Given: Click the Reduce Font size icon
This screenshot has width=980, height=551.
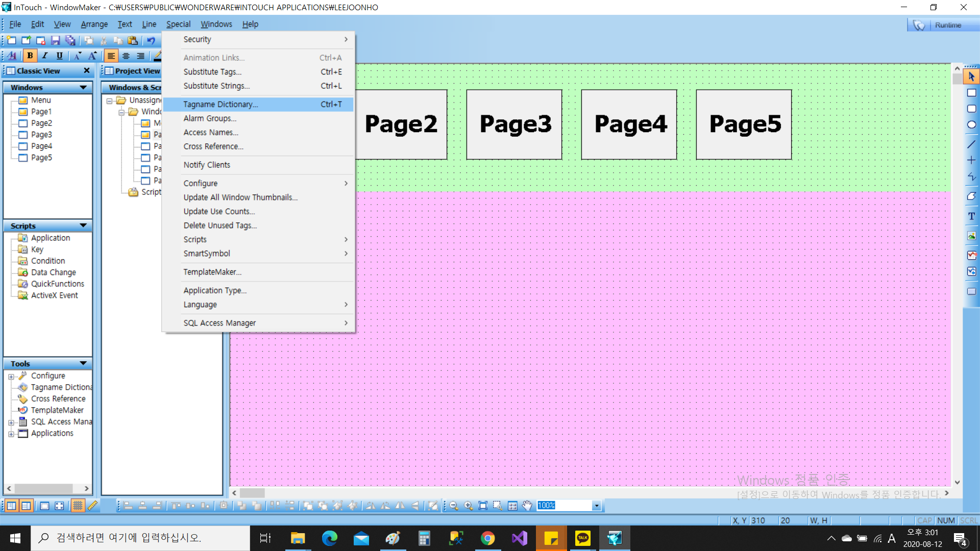Looking at the screenshot, I should tap(78, 56).
